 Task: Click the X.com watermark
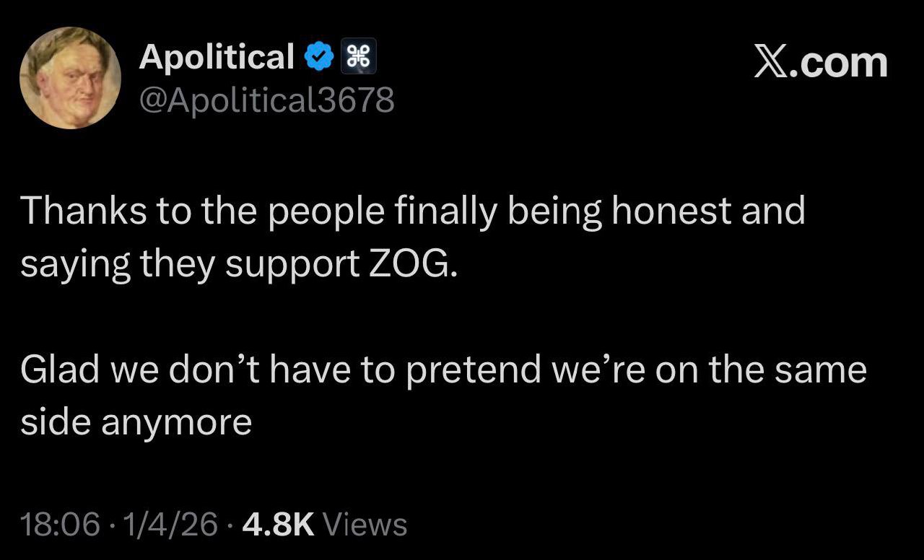click(820, 62)
